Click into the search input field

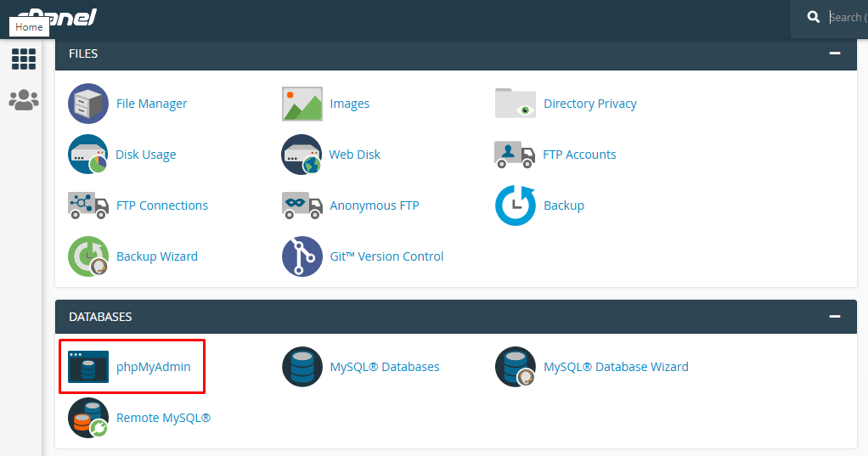(845, 17)
